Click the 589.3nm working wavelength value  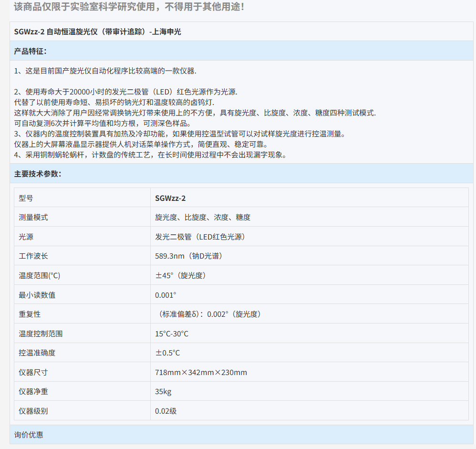[188, 256]
